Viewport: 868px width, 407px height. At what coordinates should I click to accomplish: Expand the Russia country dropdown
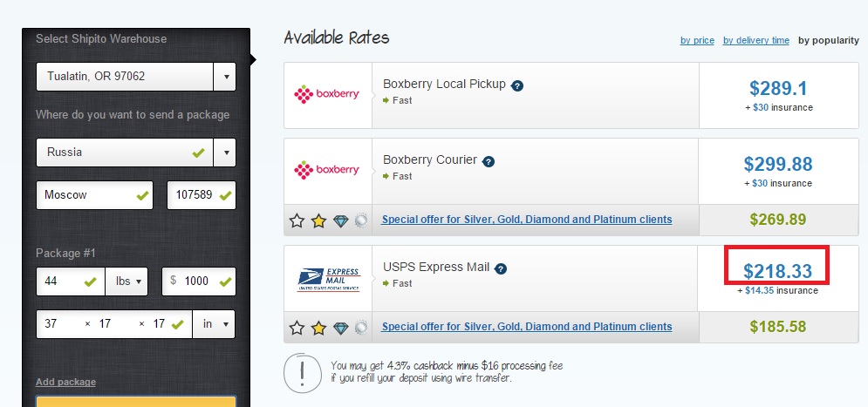(136, 152)
